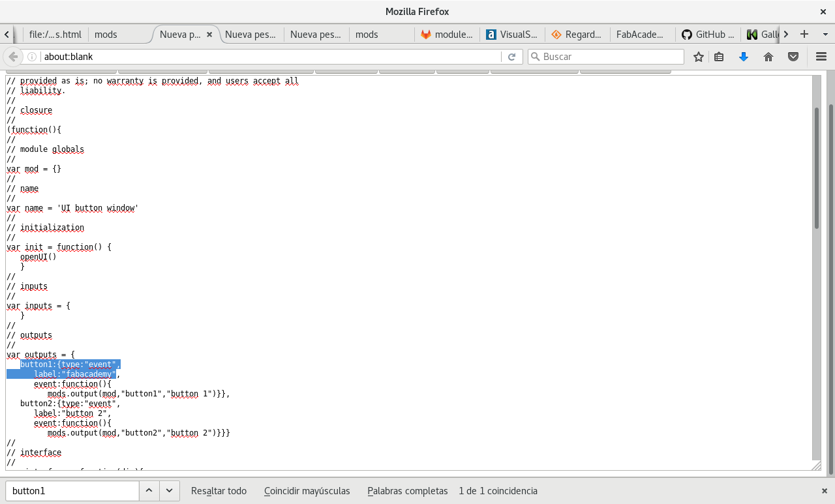Click the code text area scrollbar thumb
The width and height of the screenshot is (835, 504).
(x=816, y=168)
